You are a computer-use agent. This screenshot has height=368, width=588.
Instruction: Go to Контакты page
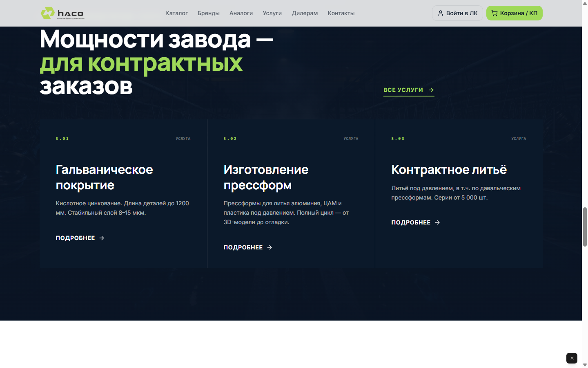(x=341, y=13)
